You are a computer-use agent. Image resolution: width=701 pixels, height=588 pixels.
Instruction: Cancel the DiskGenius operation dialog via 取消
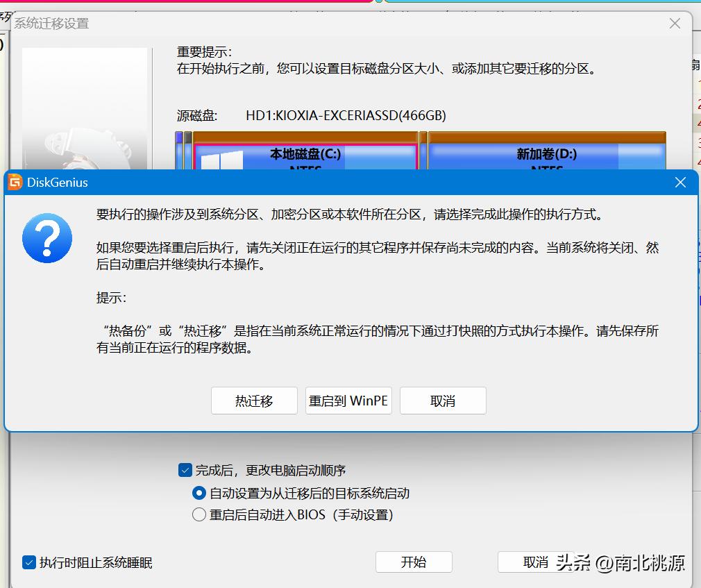tap(443, 401)
